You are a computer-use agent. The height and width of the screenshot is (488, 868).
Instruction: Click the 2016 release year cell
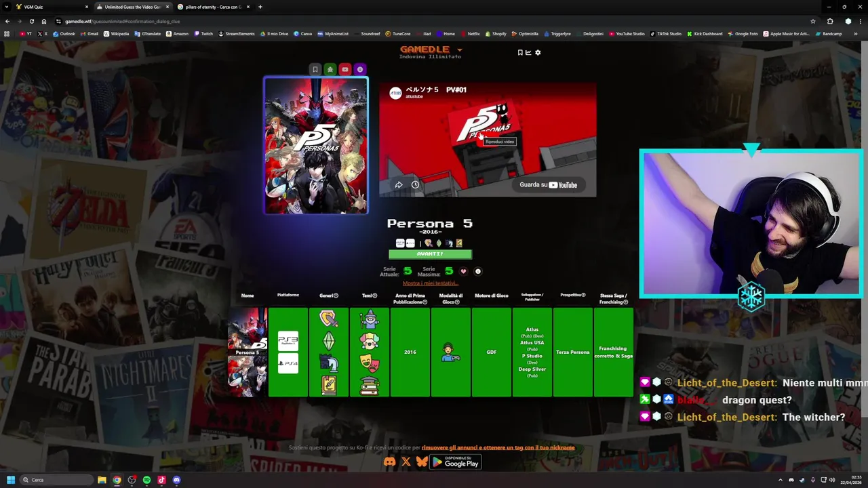coord(410,352)
